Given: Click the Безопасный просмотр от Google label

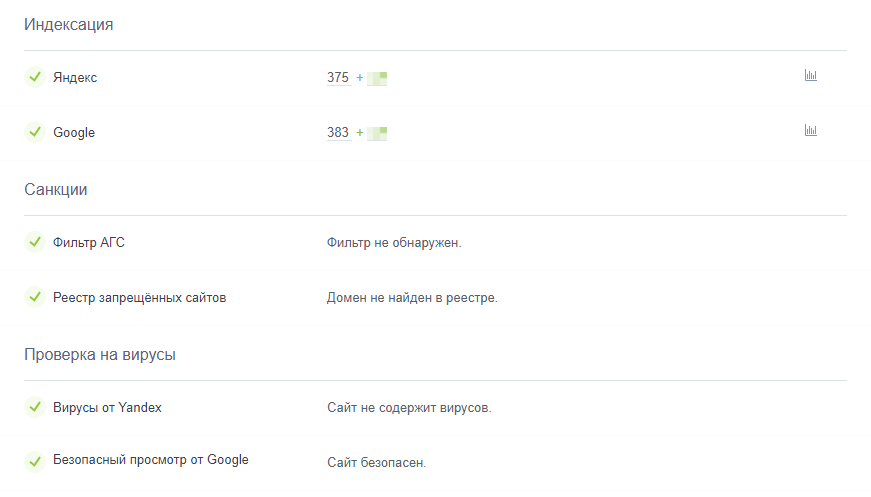Looking at the screenshot, I should coord(150,460).
